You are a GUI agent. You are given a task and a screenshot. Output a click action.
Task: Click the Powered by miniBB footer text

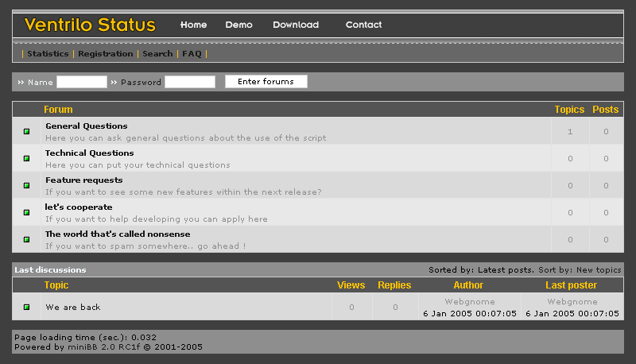(108, 347)
